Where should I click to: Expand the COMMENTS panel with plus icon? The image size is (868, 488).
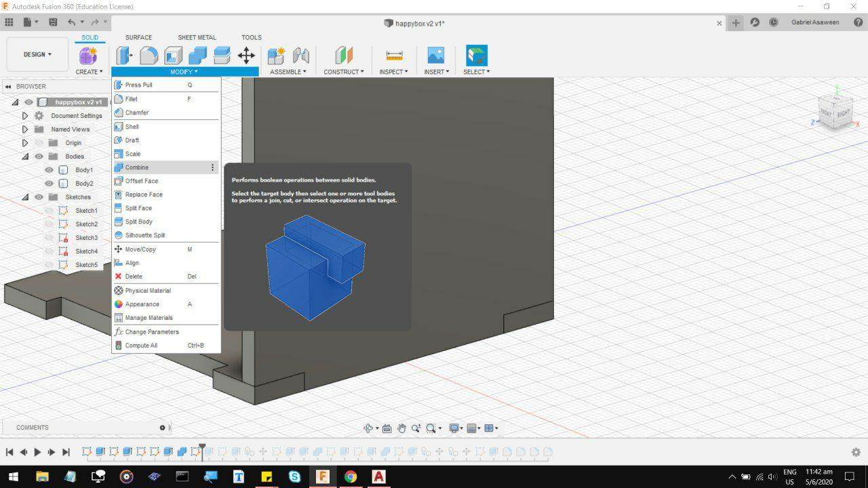tap(162, 428)
